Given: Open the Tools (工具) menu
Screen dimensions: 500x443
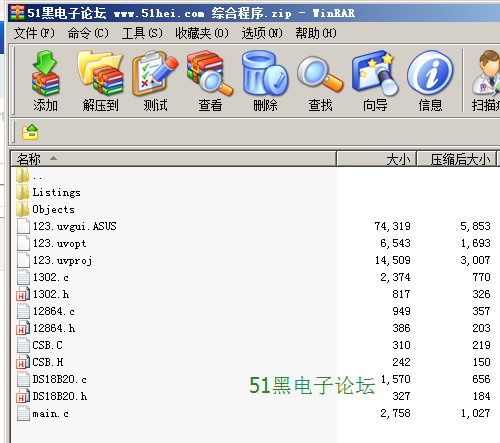Looking at the screenshot, I should coord(142,33).
